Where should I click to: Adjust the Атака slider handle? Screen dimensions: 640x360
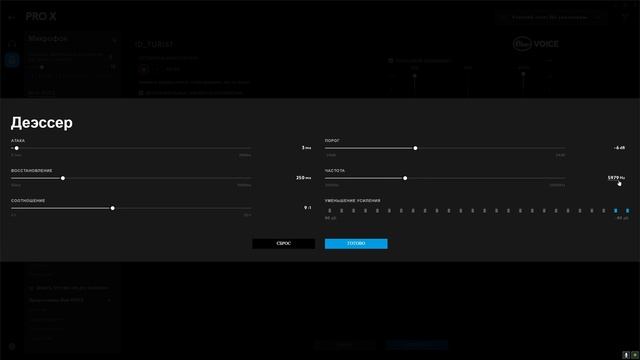click(17, 148)
